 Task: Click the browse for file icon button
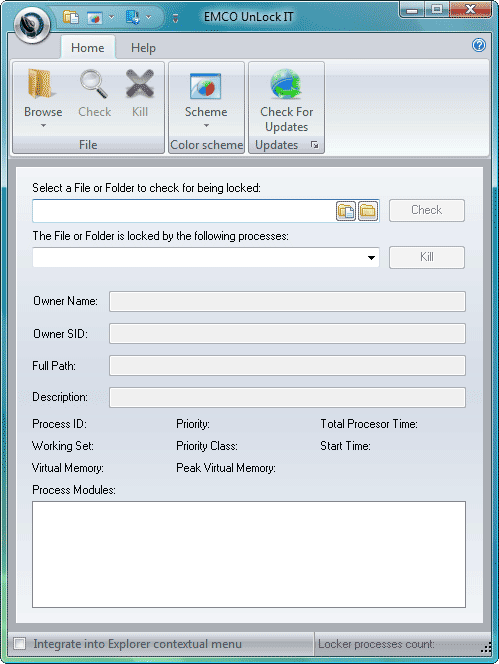pos(346,211)
